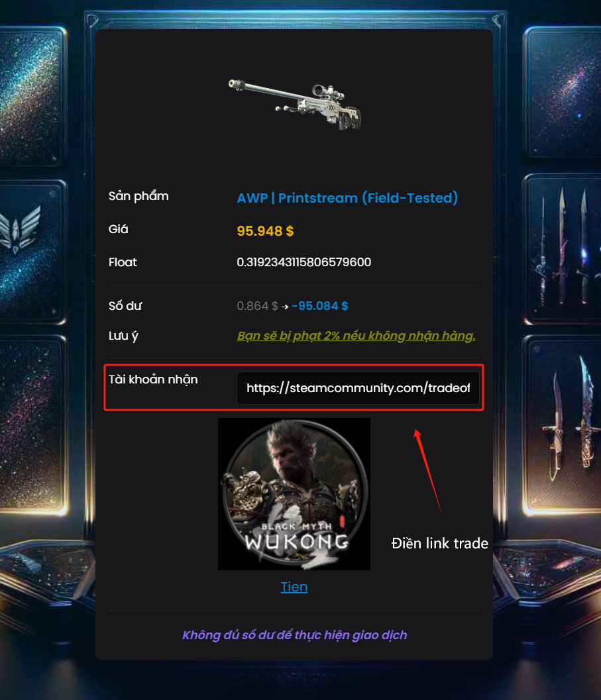Click the 95.948 $ price value
The height and width of the screenshot is (700, 601).
pos(265,231)
